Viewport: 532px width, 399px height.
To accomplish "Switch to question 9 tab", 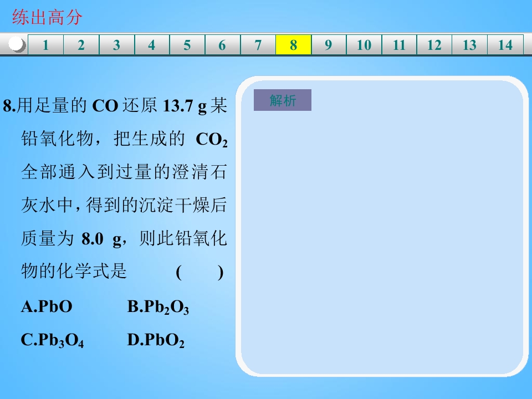I will pyautogui.click(x=329, y=45).
